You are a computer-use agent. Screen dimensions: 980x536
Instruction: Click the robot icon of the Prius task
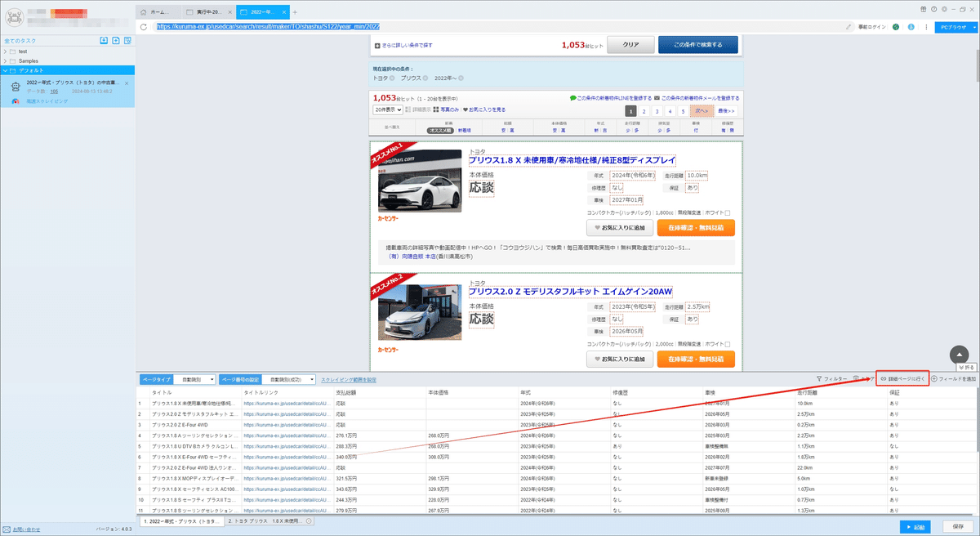tap(16, 86)
